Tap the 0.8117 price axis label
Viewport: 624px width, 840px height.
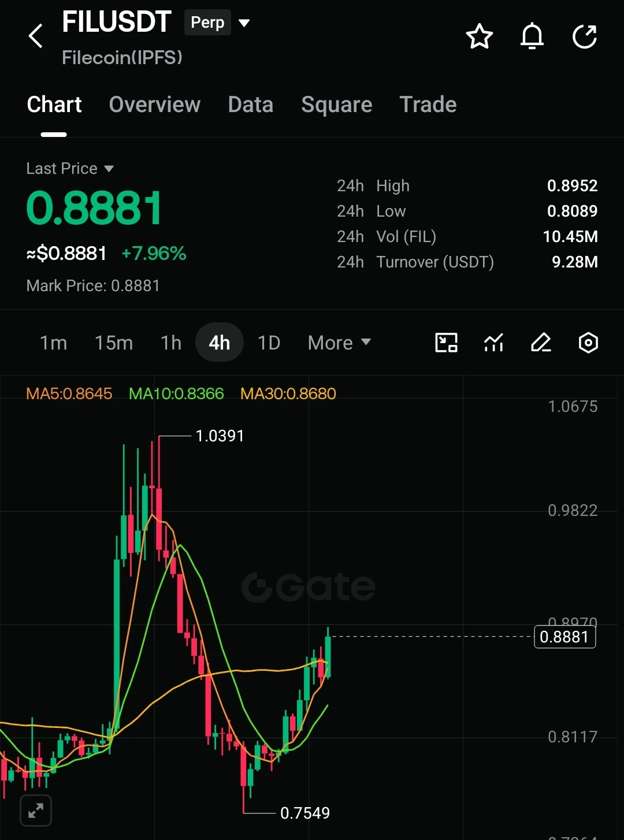pyautogui.click(x=573, y=737)
